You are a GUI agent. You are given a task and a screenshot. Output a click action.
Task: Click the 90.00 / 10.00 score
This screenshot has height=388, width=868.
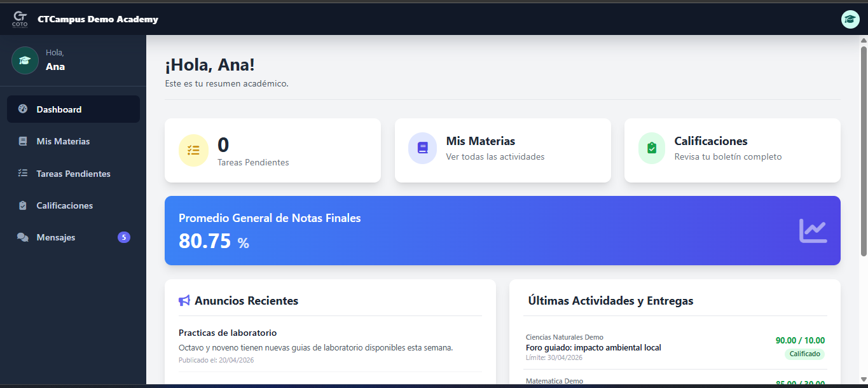tap(800, 340)
